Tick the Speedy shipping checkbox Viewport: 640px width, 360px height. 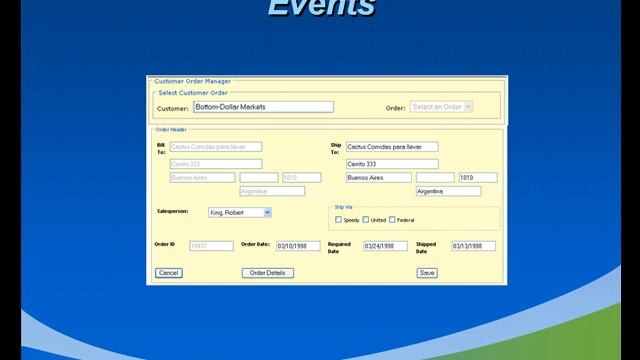pos(338,220)
